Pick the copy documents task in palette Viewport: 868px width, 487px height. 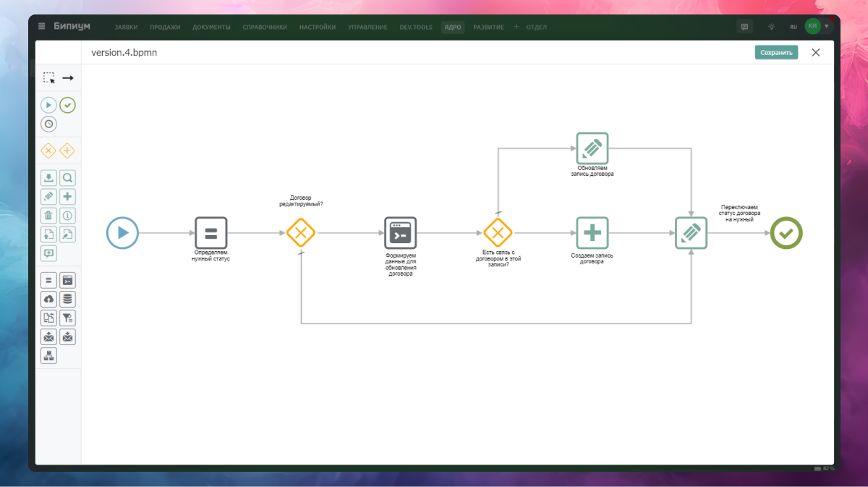coord(48,318)
